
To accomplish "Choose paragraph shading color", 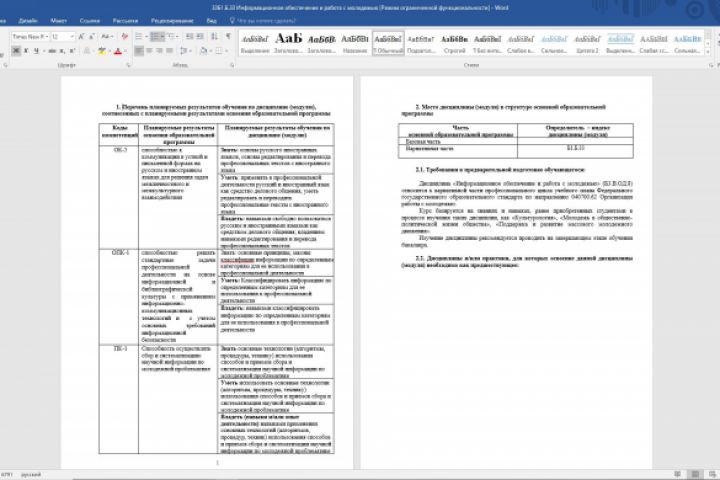I will pyautogui.click(x=203, y=51).
